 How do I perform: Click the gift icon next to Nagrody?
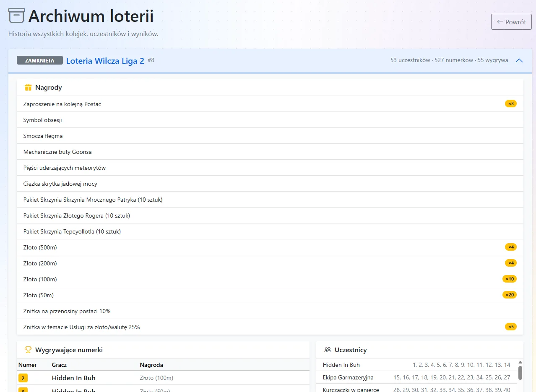(x=28, y=88)
